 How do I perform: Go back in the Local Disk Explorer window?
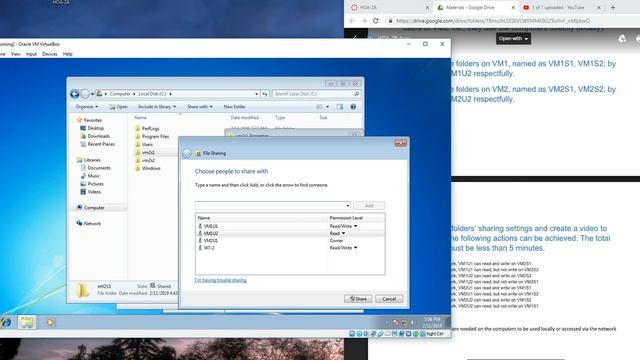74,94
